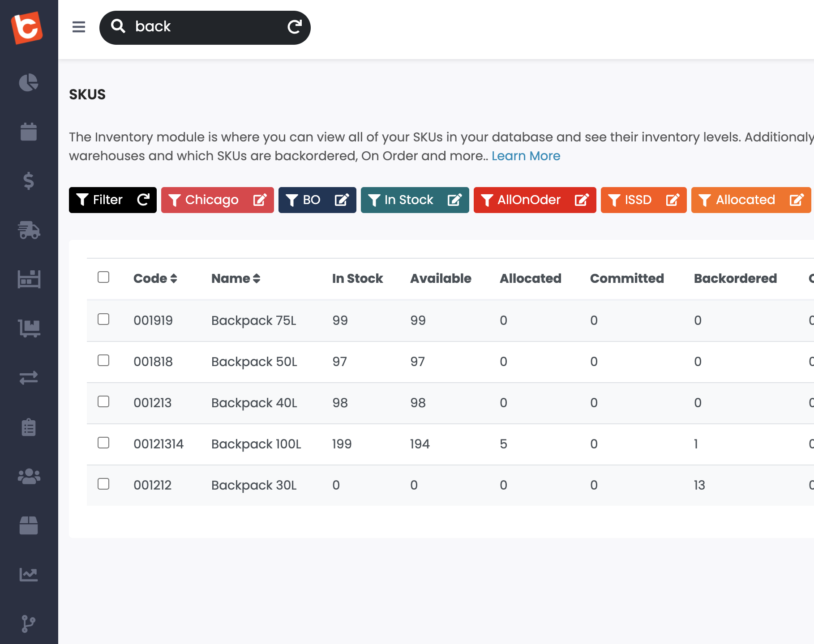The height and width of the screenshot is (644, 814).
Task: Click the Backpack 40L name
Action: pyautogui.click(x=254, y=403)
